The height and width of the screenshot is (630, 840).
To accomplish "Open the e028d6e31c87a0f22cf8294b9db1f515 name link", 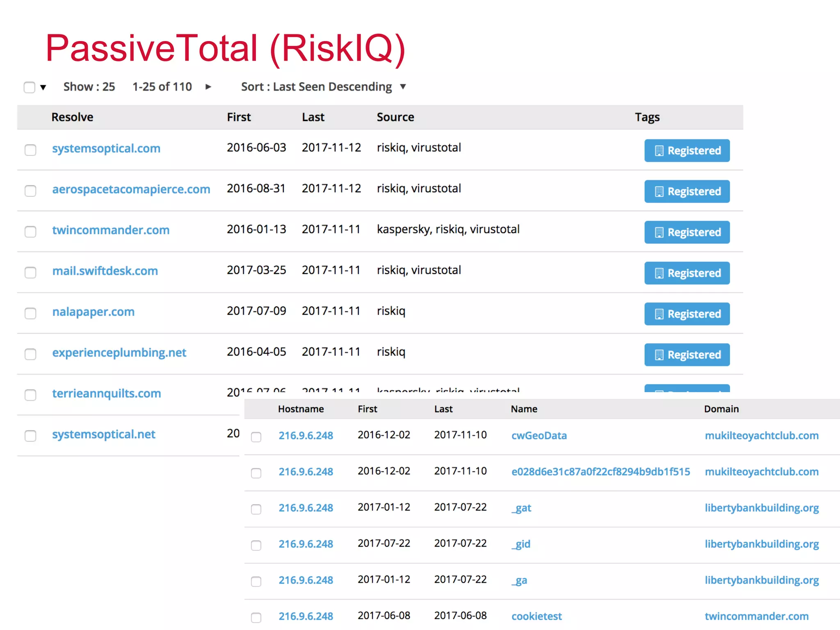I will pyautogui.click(x=601, y=472).
